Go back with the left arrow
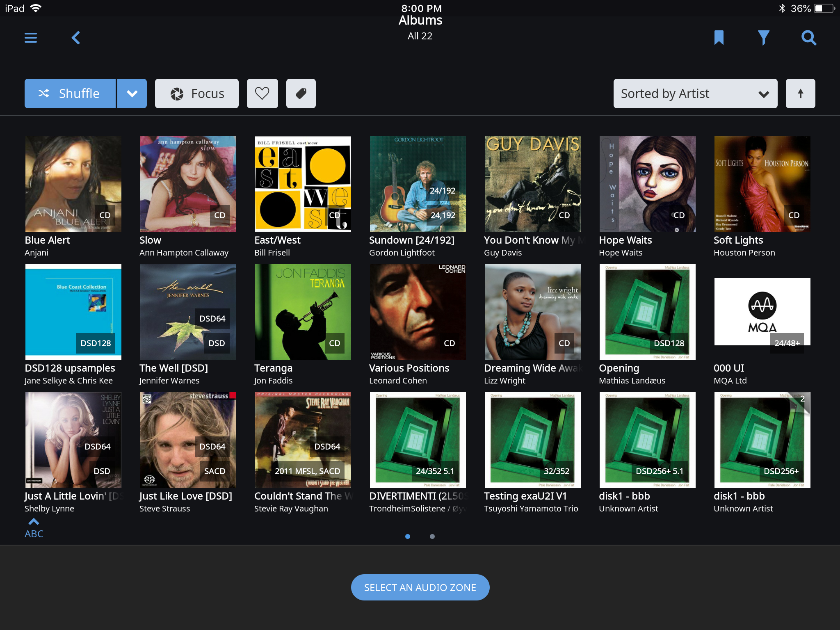 [x=76, y=38]
